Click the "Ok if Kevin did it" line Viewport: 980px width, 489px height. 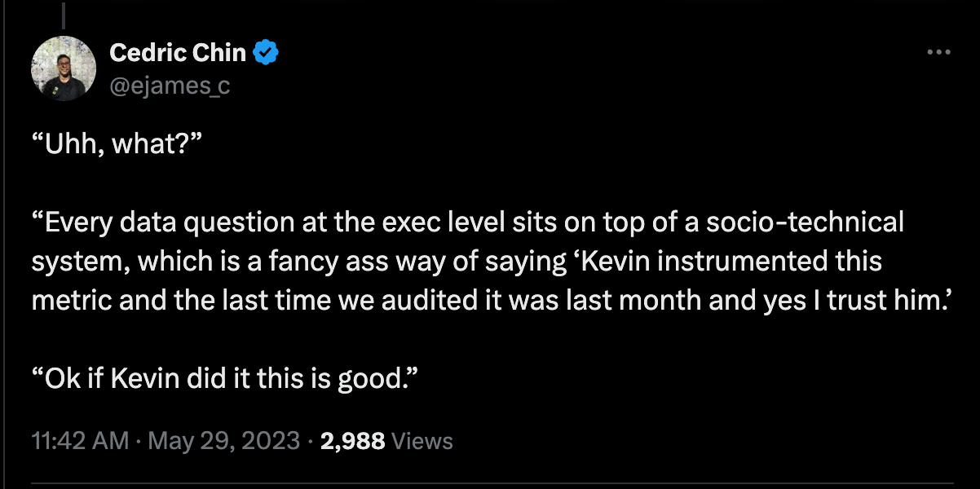coord(225,379)
